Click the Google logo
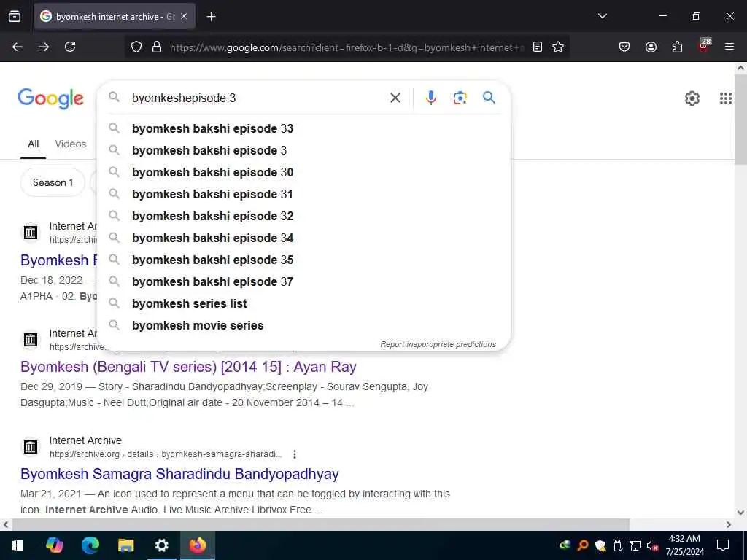Viewport: 747px width, 560px height. tap(50, 98)
